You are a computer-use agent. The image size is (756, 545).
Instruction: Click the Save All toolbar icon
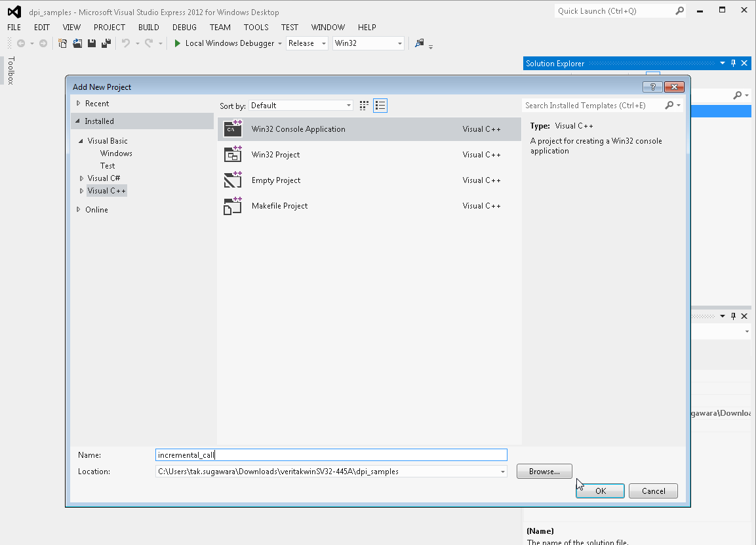coord(106,43)
